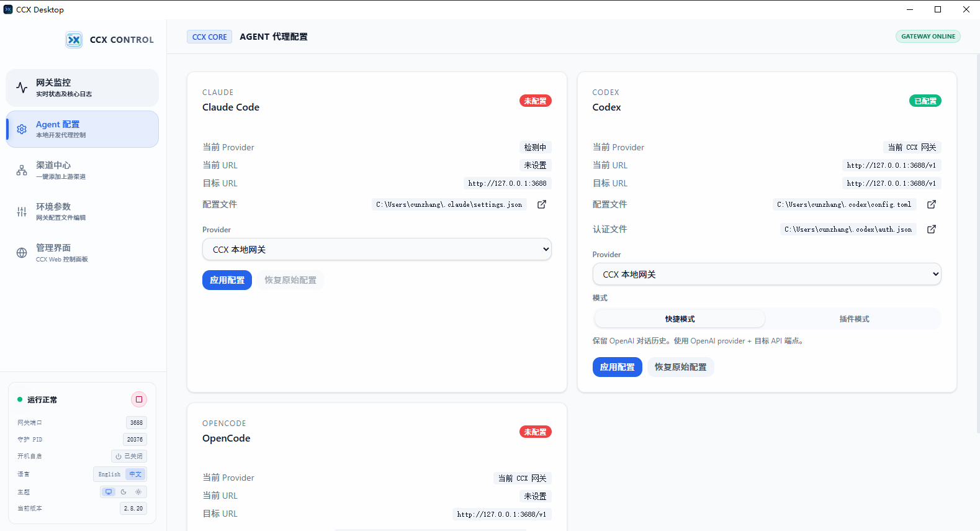Click the vertical scrollbar on right edge
Image resolution: width=980 pixels, height=531 pixels.
click(x=978, y=242)
